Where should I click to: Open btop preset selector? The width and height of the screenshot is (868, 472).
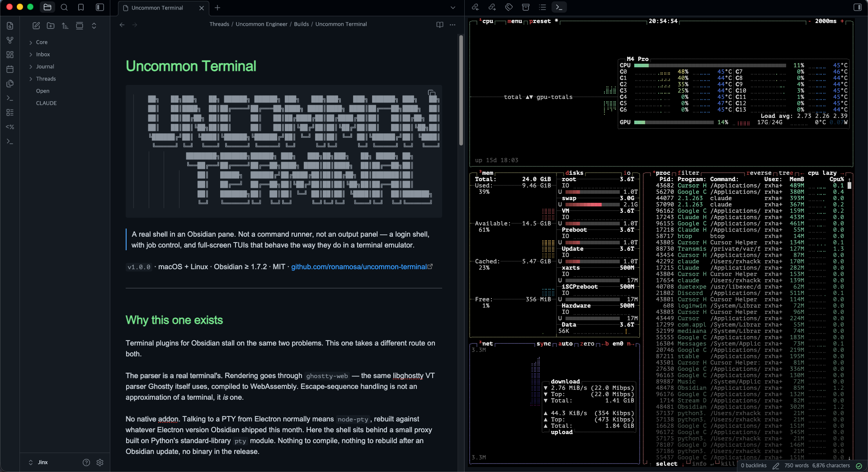click(x=540, y=21)
